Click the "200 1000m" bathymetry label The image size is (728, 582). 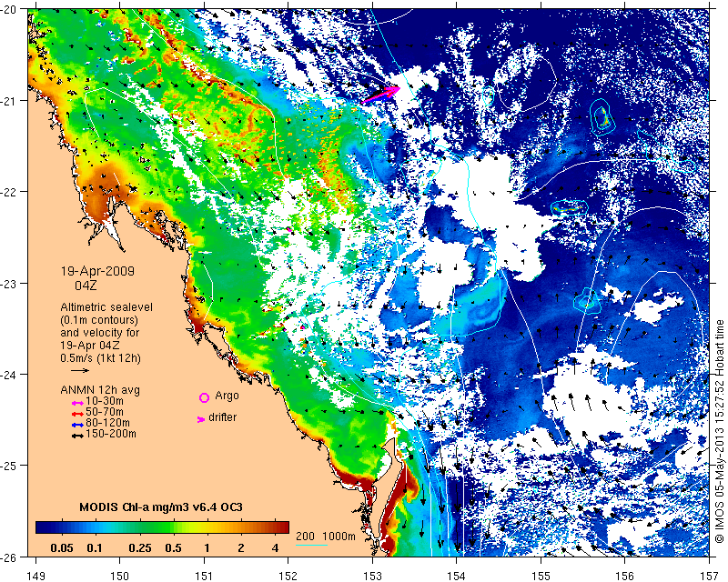326,536
